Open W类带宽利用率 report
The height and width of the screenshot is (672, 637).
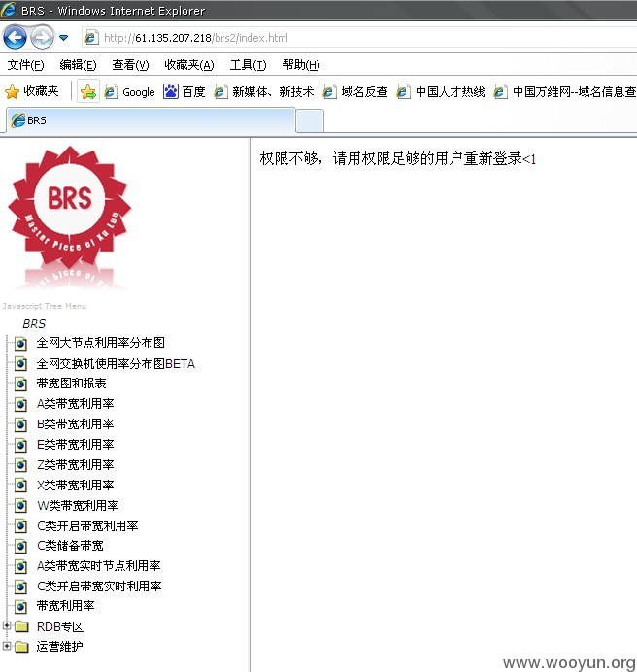78,505
